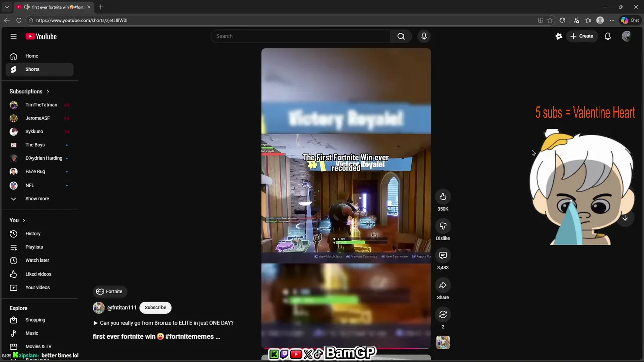Open the related video 'Can you really go from Bronze to ELITE'
Viewport: 644px width, 362px height.
pos(163,323)
